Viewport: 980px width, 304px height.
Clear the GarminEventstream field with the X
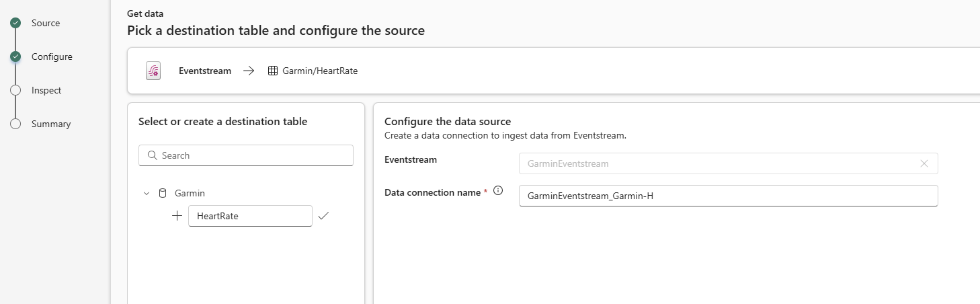point(924,163)
